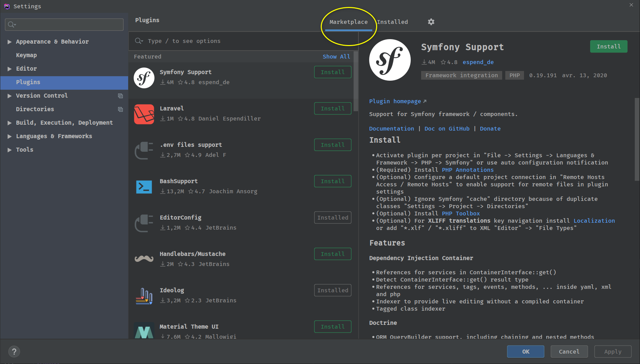Open the PHP Annotations link
The width and height of the screenshot is (640, 364).
[468, 170]
